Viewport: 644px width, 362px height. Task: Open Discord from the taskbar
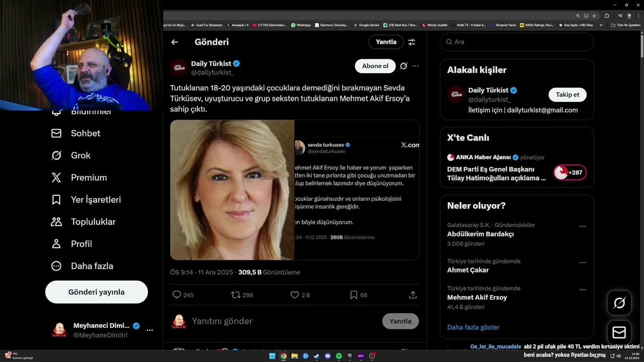[328, 356]
